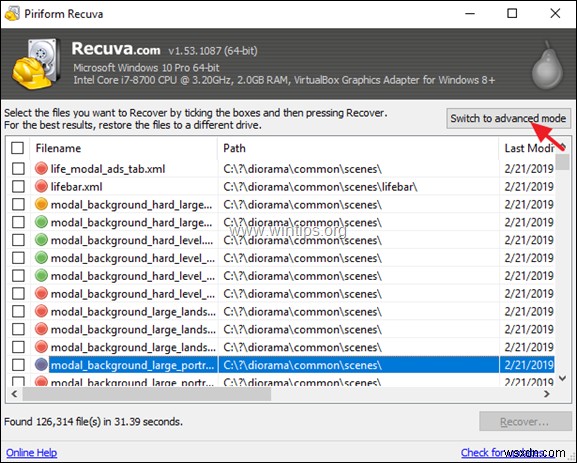Click the horizontal scrollbar thumb
577x463 pixels.
coord(146,394)
